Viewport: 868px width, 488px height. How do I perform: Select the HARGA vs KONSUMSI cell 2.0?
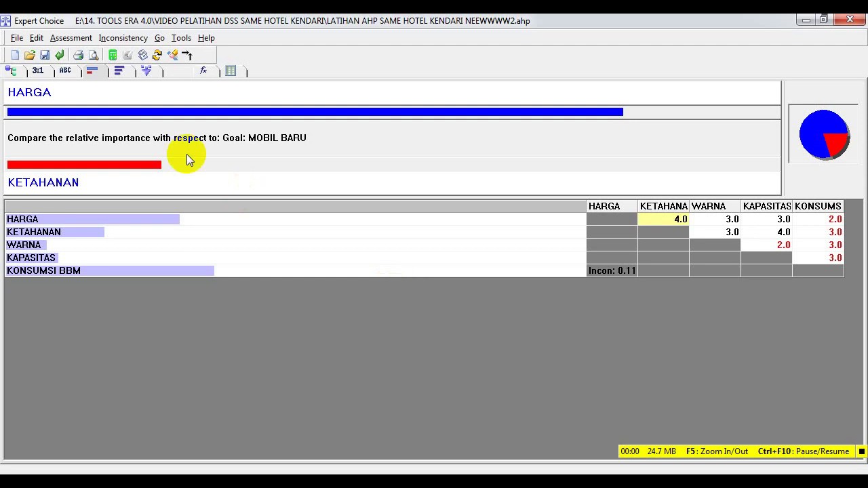click(818, 219)
